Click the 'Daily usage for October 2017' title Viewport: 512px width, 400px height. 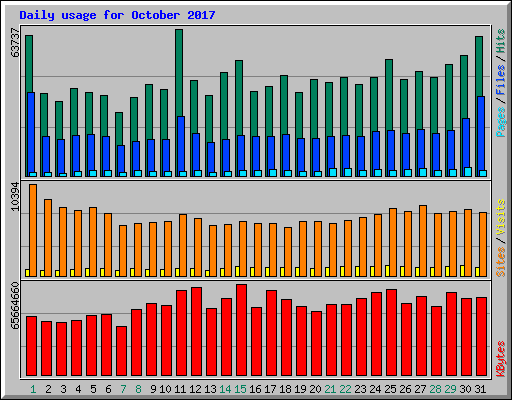117,15
